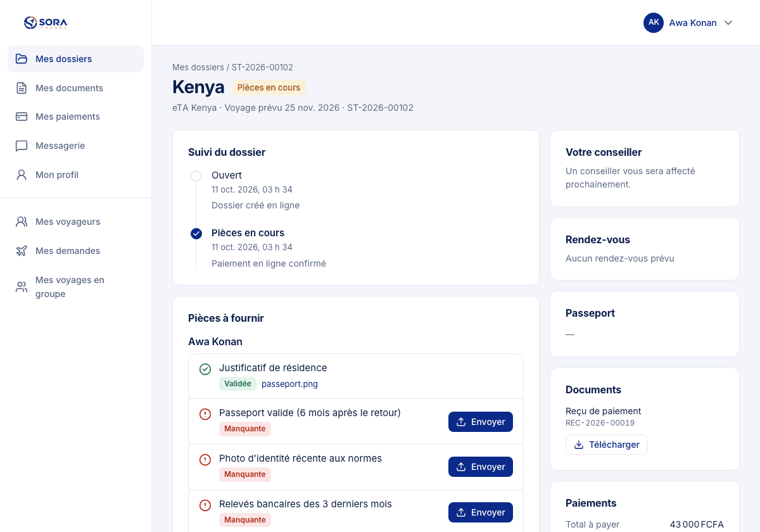Click the Aucun rendez-vous prévu text

tap(620, 258)
